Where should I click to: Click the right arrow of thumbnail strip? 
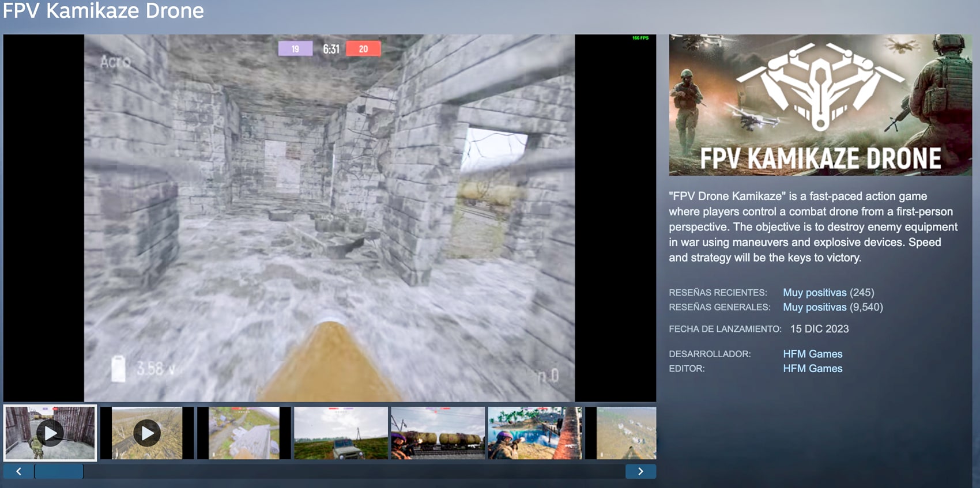[x=640, y=471]
